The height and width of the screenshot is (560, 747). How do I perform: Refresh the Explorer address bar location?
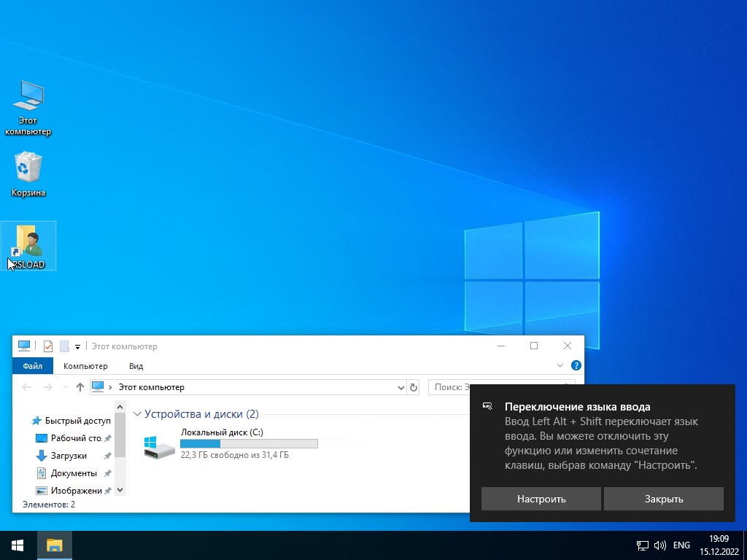[x=414, y=387]
